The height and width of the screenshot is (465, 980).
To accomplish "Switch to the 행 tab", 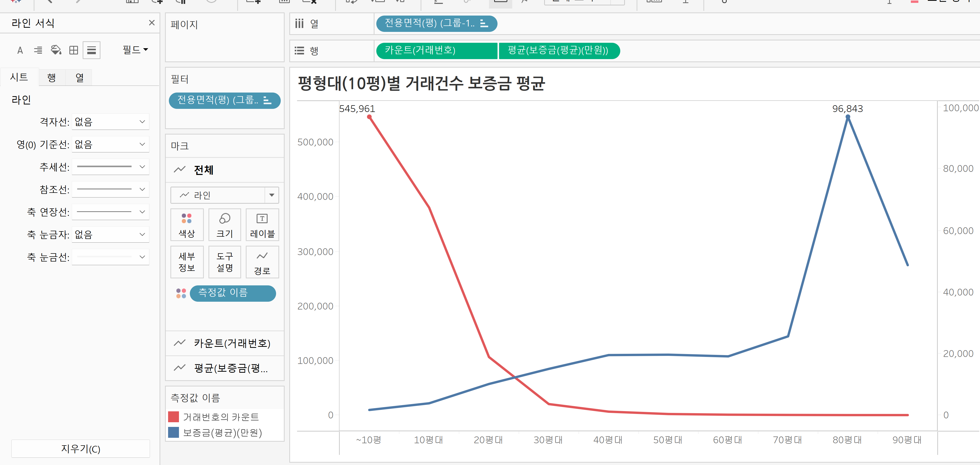I will click(51, 78).
